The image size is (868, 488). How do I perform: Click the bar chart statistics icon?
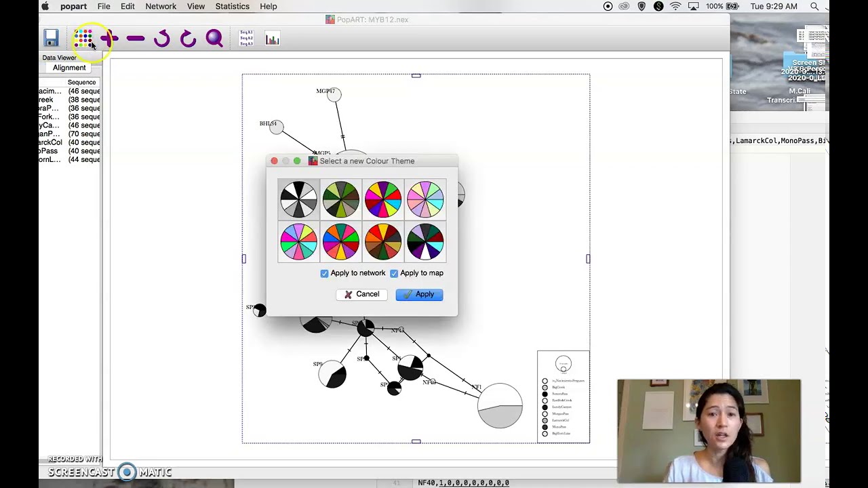coord(273,39)
